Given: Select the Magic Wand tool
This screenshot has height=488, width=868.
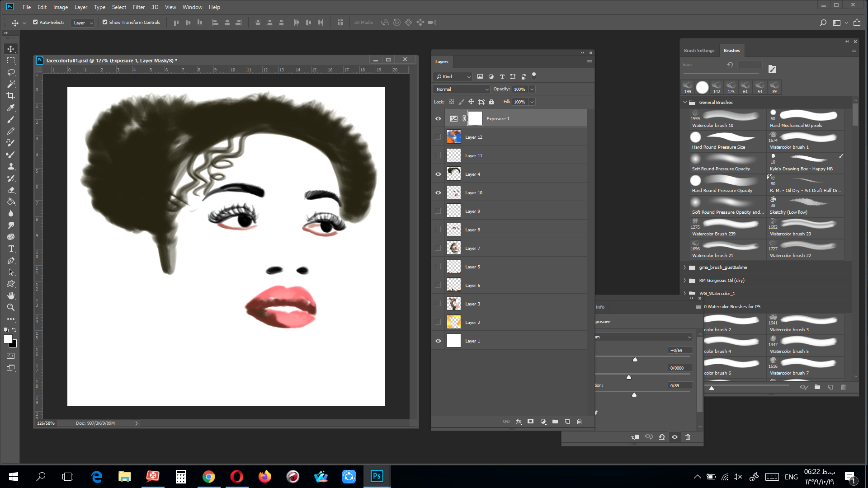Looking at the screenshot, I should 11,84.
